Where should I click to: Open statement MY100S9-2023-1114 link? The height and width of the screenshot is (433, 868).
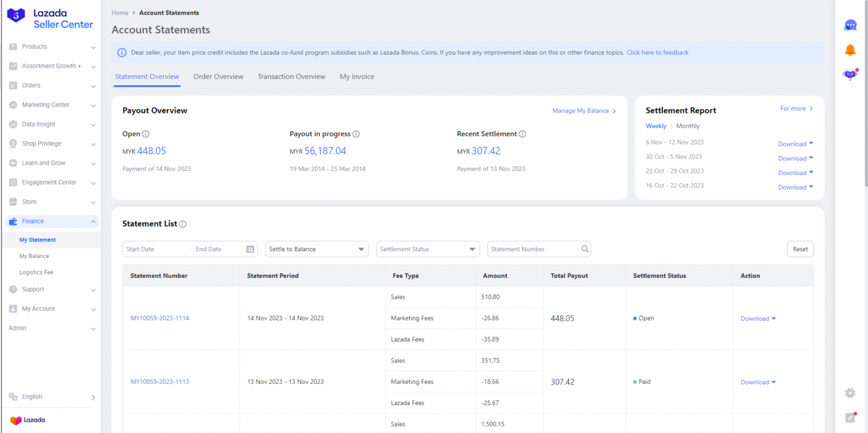159,318
